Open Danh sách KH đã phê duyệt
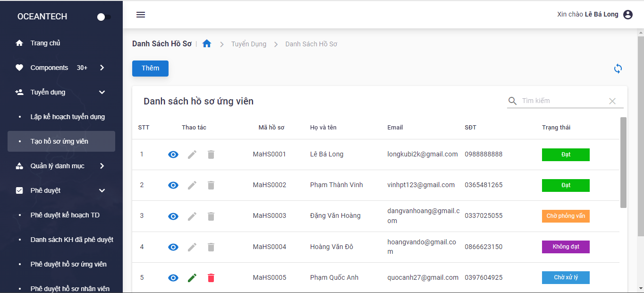Viewport: 644px width, 293px height. [x=61, y=240]
